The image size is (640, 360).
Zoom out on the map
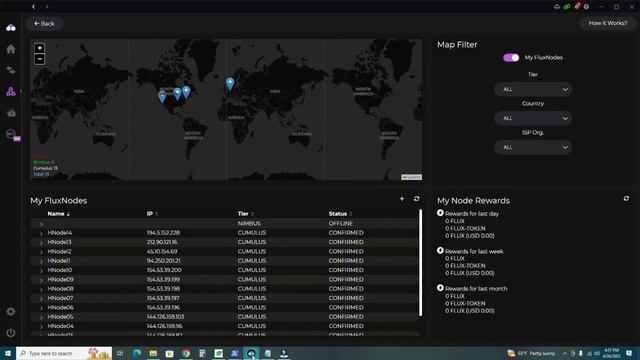point(40,59)
